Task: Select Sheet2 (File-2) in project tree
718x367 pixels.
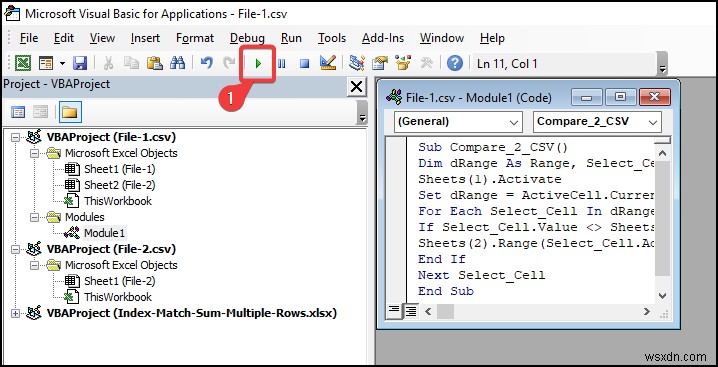Action: tap(120, 185)
